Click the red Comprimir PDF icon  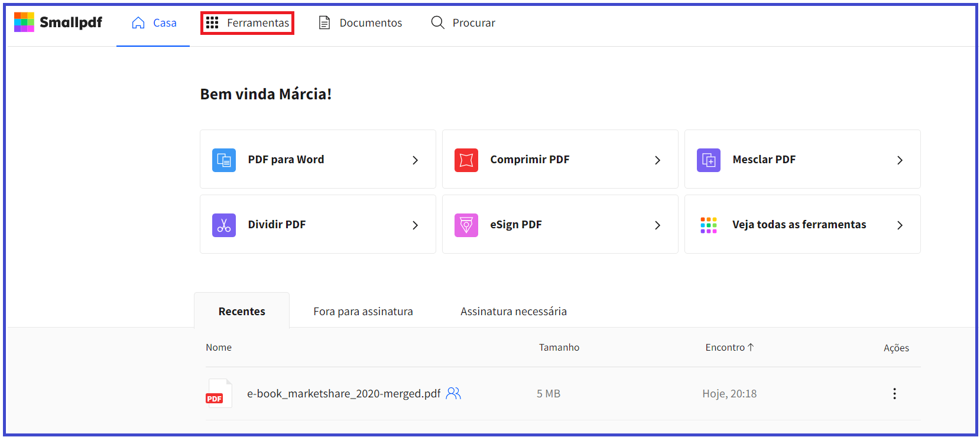pyautogui.click(x=466, y=160)
